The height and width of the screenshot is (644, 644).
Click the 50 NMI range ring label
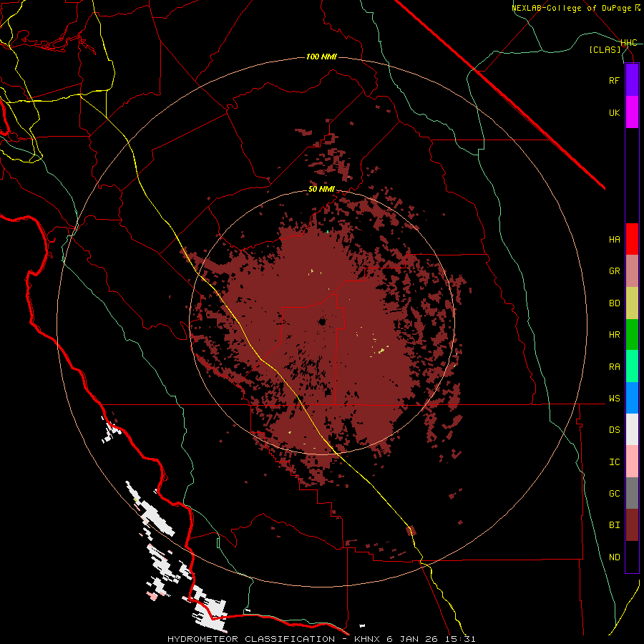[321, 190]
